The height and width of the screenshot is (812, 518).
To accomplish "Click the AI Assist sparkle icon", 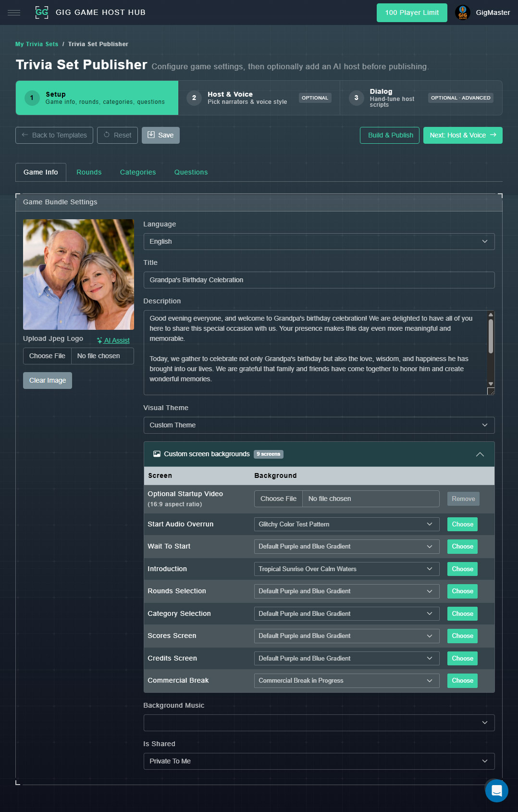I will [x=99, y=340].
